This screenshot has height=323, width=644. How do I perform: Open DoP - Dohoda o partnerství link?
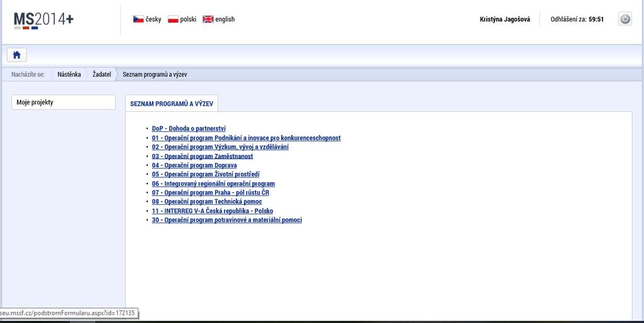click(x=189, y=128)
